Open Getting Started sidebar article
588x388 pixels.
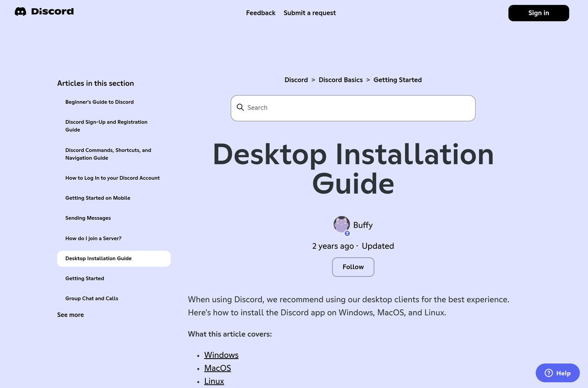(x=85, y=278)
